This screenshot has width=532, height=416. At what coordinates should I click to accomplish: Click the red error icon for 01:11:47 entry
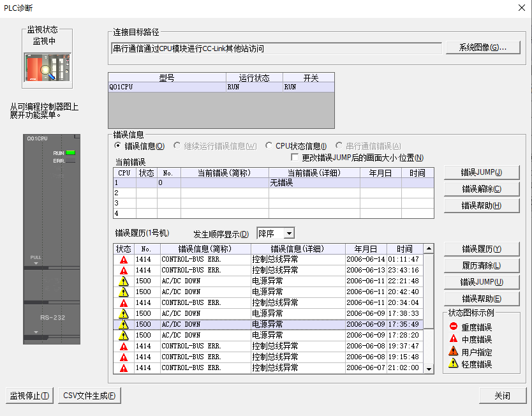coord(124,260)
